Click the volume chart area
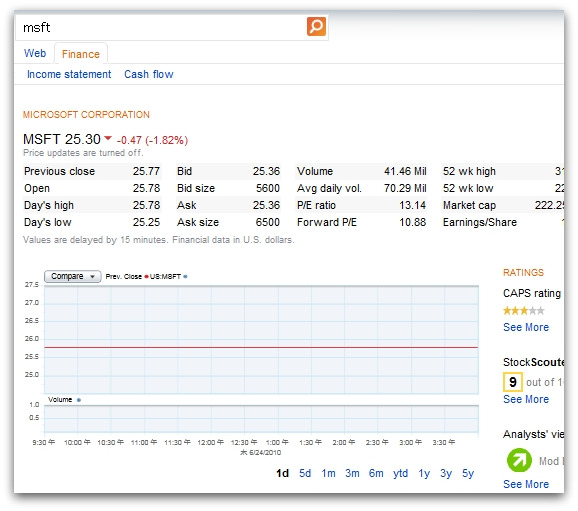This screenshot has width=578, height=511. pyautogui.click(x=261, y=418)
